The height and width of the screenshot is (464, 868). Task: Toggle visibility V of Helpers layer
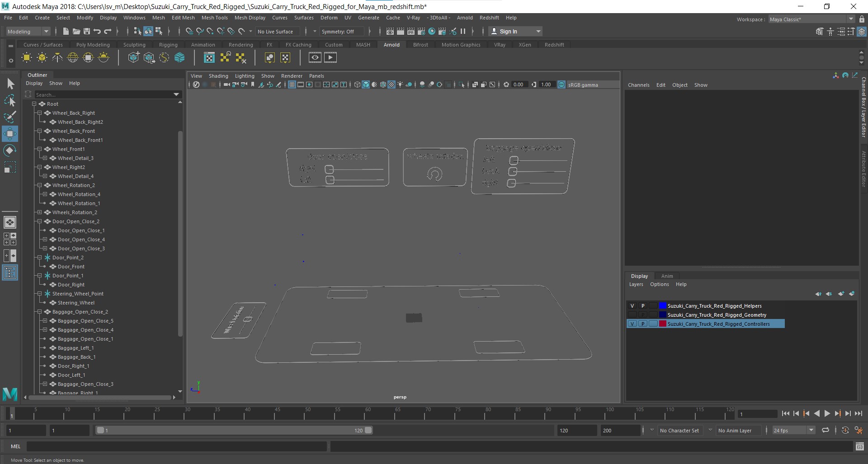632,306
